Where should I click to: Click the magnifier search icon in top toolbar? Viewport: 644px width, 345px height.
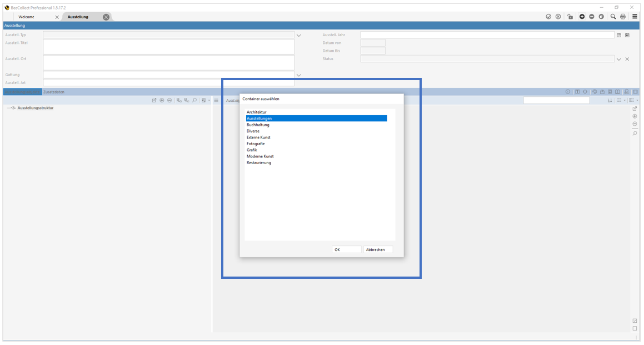(613, 17)
